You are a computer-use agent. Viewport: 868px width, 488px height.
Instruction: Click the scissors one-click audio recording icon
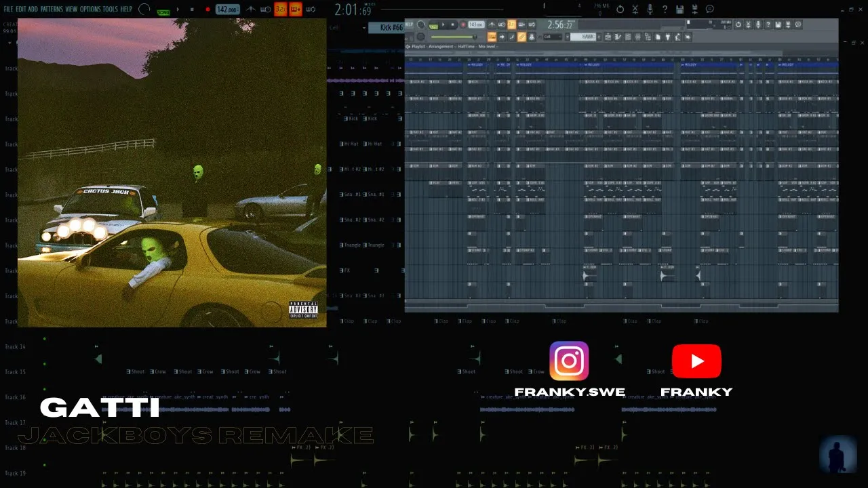(635, 9)
